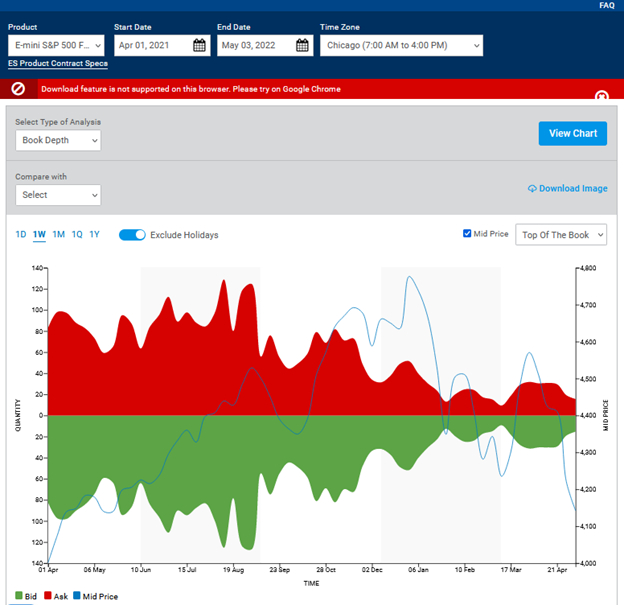Close the red download warning banner
This screenshot has height=605, width=624.
(601, 96)
